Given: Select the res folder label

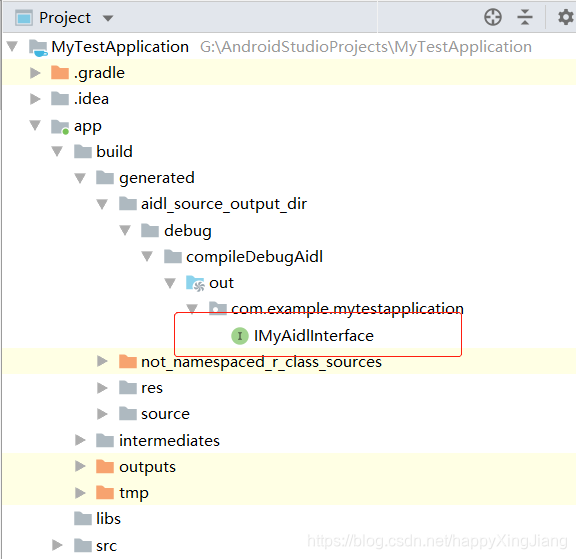Looking at the screenshot, I should 152,388.
